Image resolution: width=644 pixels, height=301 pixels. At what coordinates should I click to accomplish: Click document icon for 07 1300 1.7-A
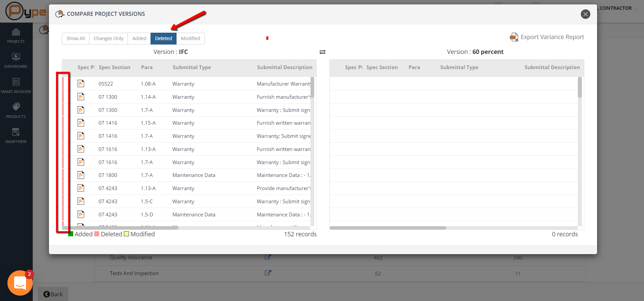click(81, 110)
